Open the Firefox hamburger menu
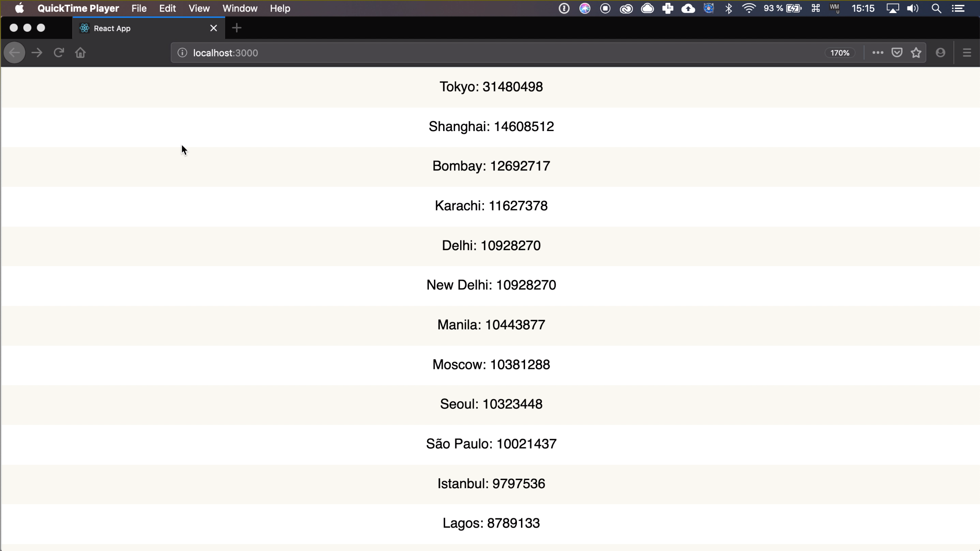Screen dimensions: 980x551 (967, 53)
